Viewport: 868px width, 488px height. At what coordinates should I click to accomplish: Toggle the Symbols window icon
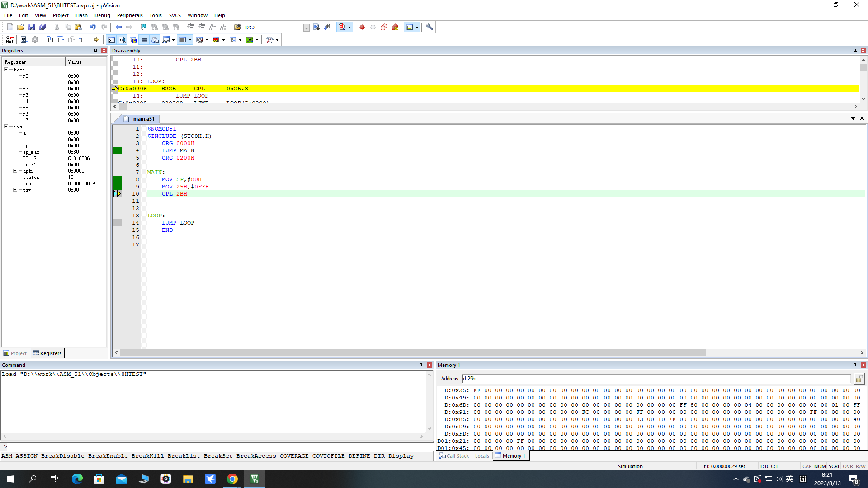133,40
